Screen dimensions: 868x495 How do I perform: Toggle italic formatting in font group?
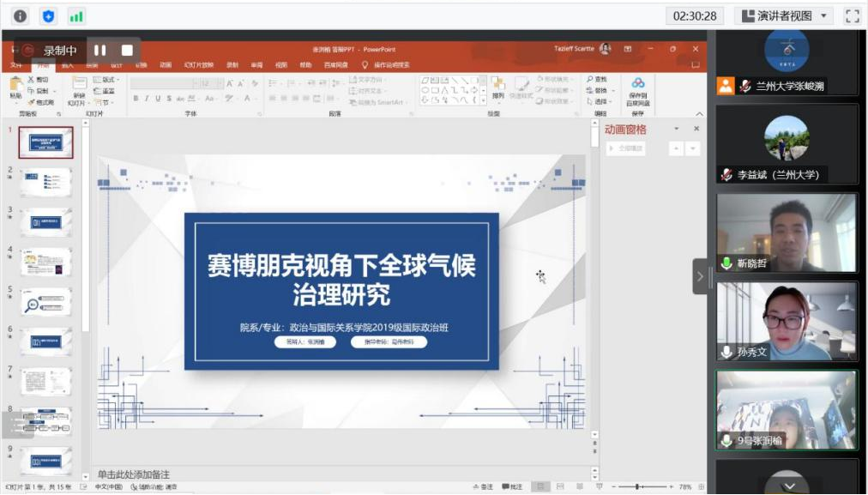(x=148, y=99)
